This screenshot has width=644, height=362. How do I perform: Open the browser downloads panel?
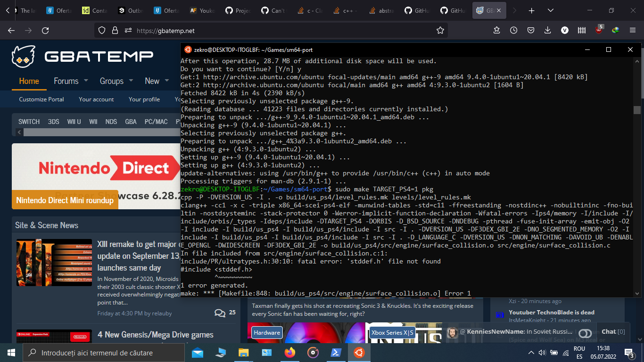(x=548, y=30)
